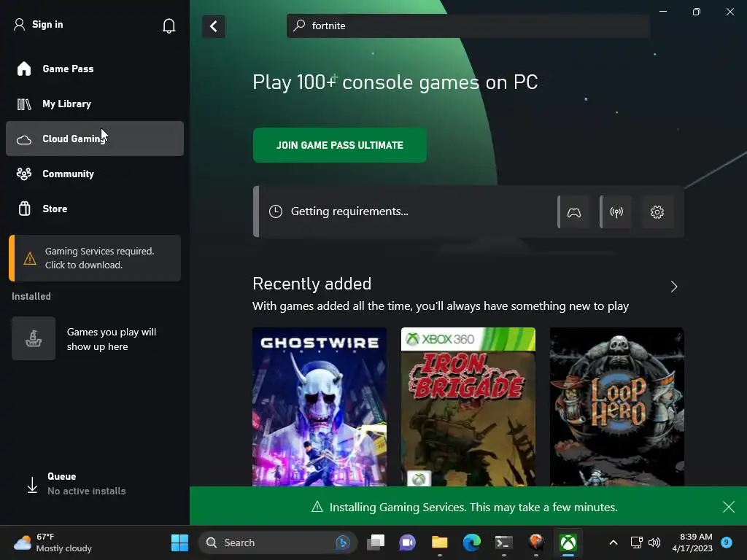Open the Ghostwire game thumbnail

(x=320, y=407)
